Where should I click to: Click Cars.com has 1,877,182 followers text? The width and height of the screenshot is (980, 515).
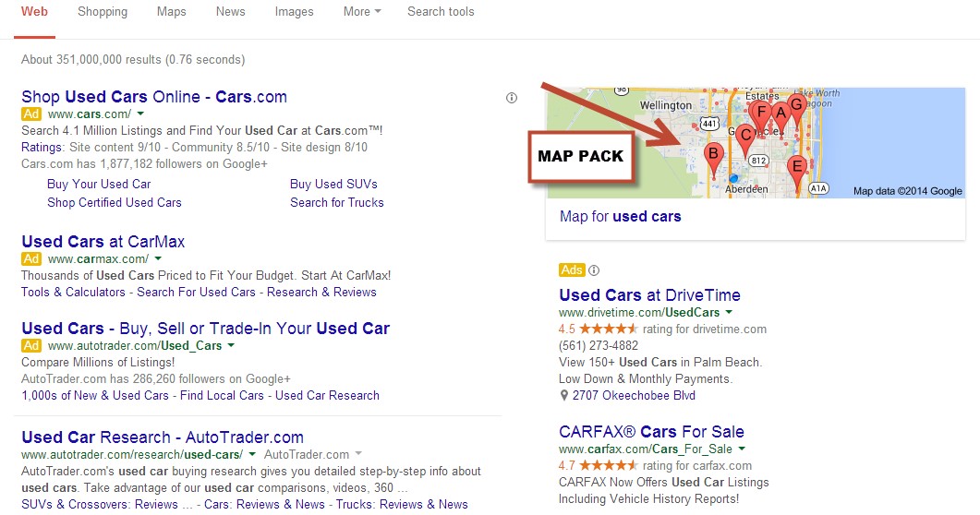[x=144, y=164]
